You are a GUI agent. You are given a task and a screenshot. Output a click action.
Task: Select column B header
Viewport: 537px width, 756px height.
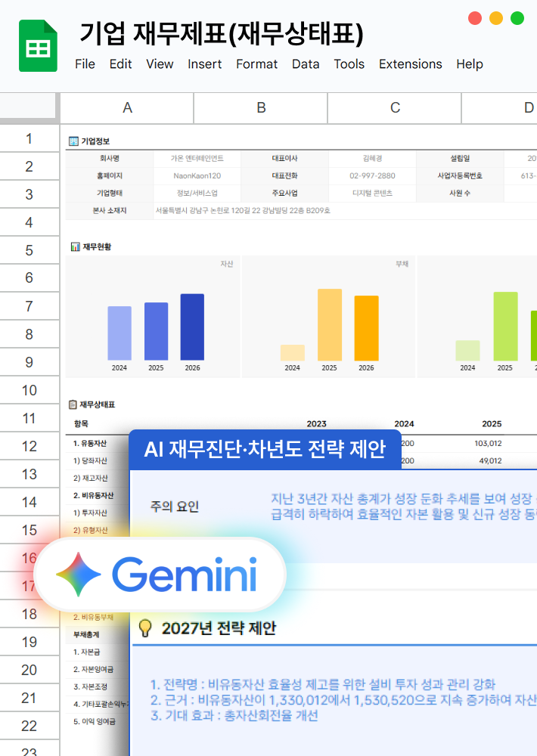(x=261, y=107)
